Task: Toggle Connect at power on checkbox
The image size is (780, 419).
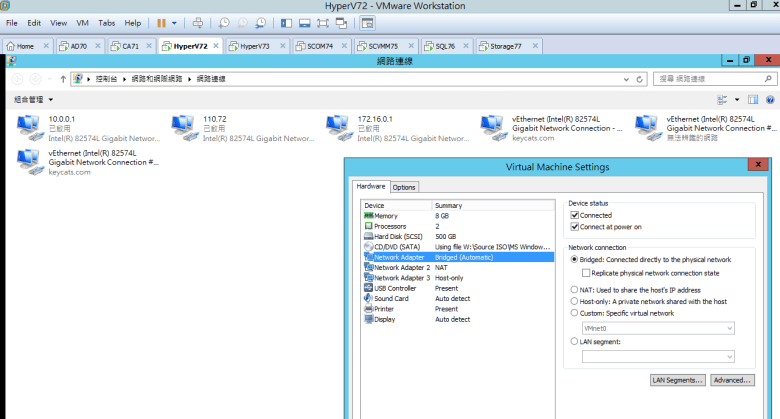Action: pyautogui.click(x=573, y=227)
